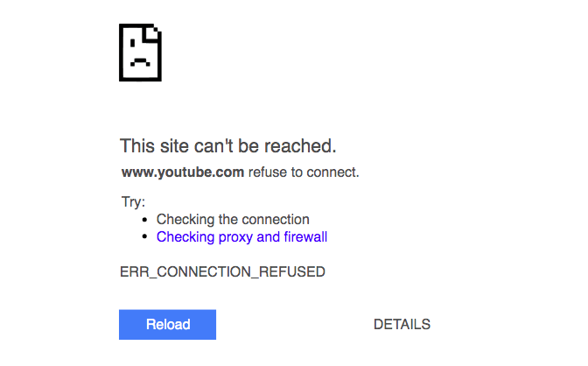Screen dimensions: 588x366
Task: Click the REFUSED part of the error code
Action: (x=292, y=271)
